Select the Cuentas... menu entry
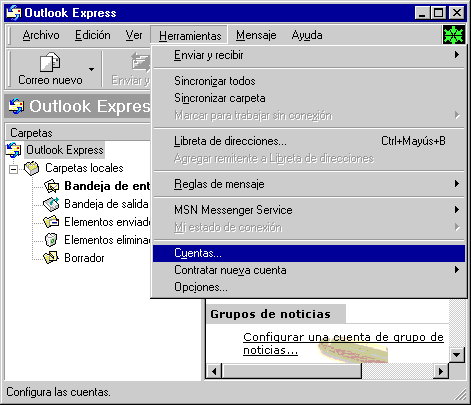Screen dimensions: 471x405 click(x=309, y=253)
